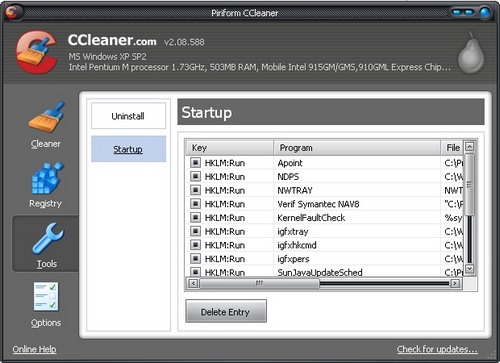Click the icon on the KernelFaultCheck row
Viewport: 500px width, 363px height.
click(195, 217)
